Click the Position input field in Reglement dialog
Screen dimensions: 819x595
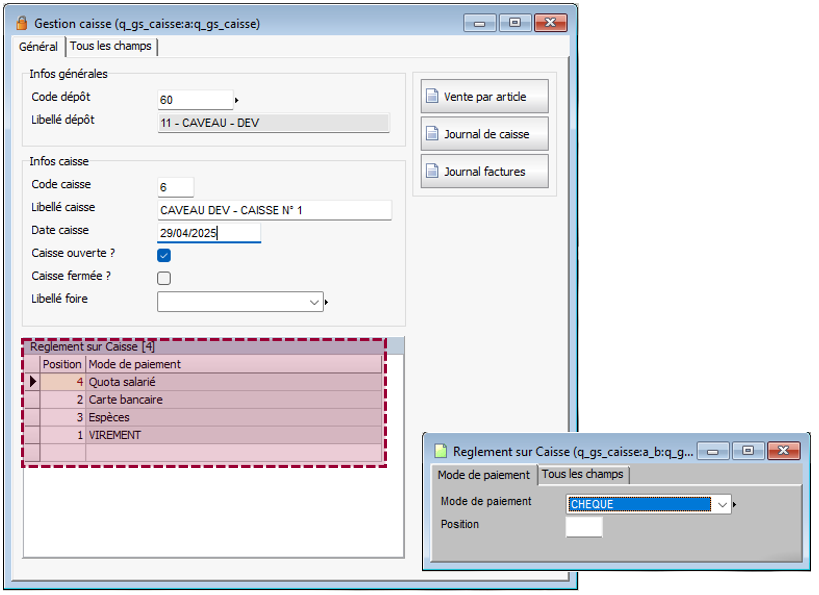584,527
